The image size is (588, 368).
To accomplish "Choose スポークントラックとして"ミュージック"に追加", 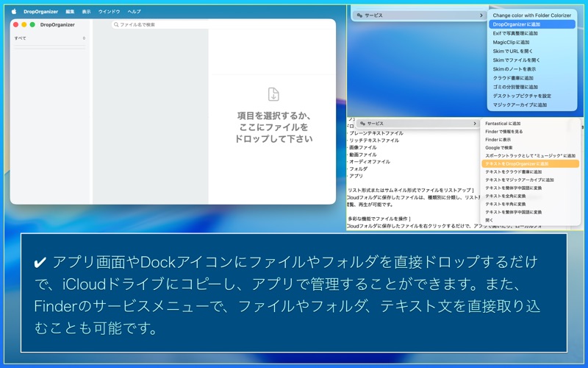I will [530, 156].
